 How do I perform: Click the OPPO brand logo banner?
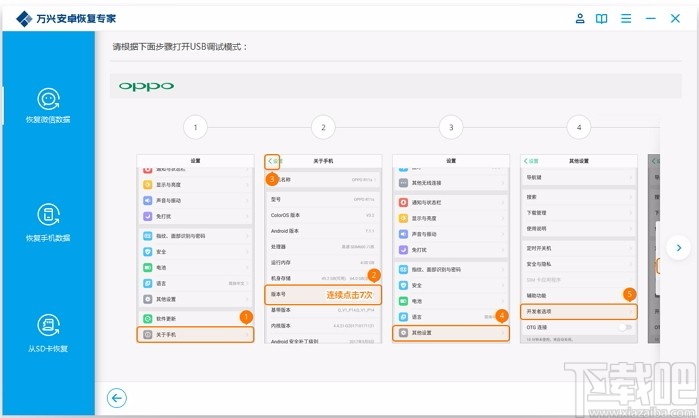click(395, 86)
